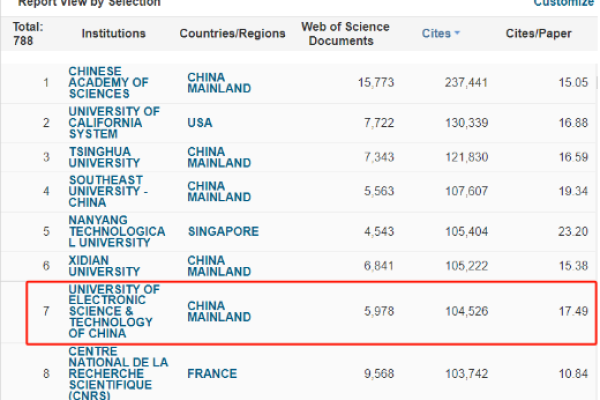Click the Institutions column header

(x=114, y=33)
